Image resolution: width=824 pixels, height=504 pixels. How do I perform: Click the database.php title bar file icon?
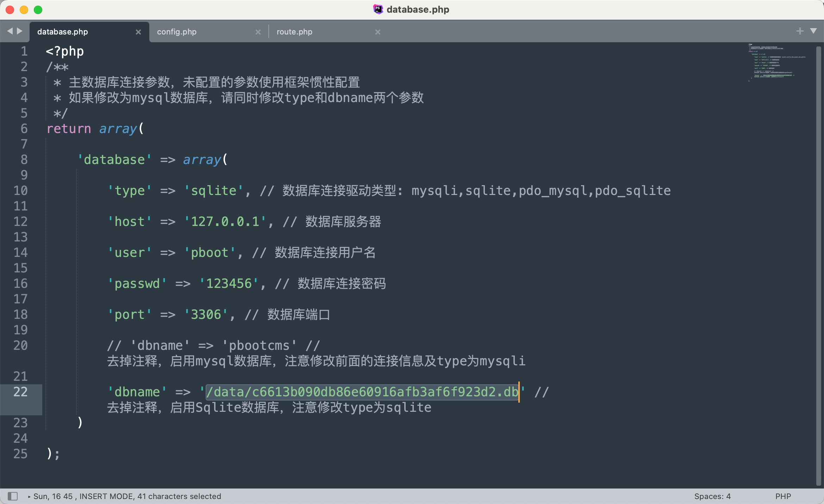click(x=378, y=9)
